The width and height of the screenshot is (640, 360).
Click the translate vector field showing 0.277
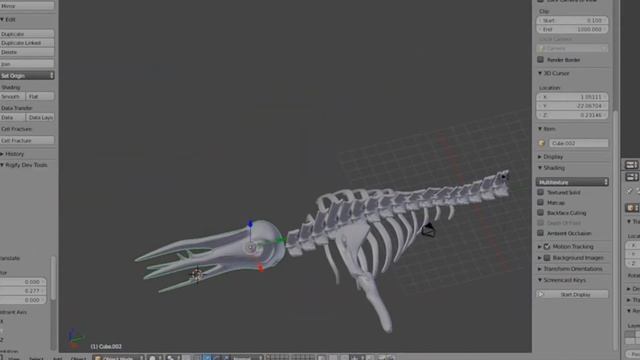click(23, 291)
